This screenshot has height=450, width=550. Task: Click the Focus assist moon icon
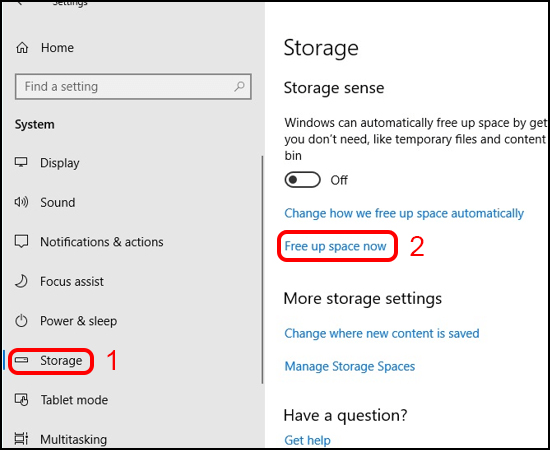coord(21,281)
